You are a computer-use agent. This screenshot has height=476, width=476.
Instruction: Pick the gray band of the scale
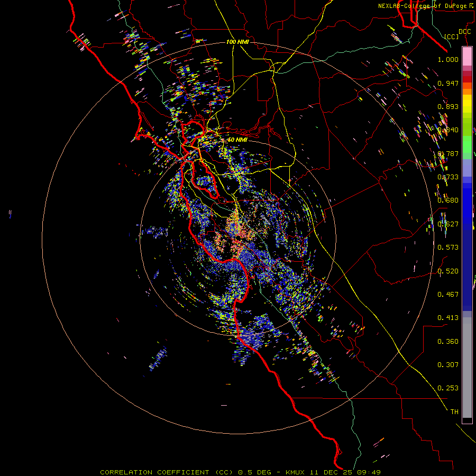tap(467, 368)
